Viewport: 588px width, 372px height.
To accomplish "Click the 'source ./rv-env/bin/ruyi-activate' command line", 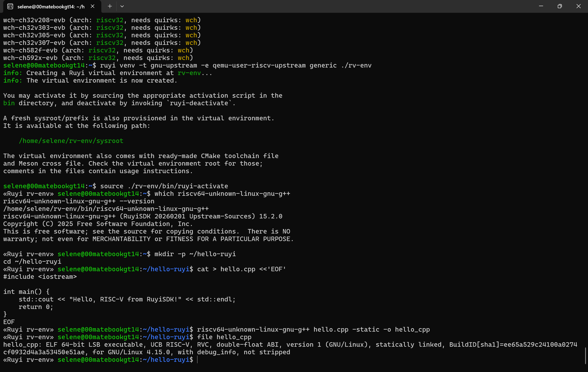I will pos(164,186).
